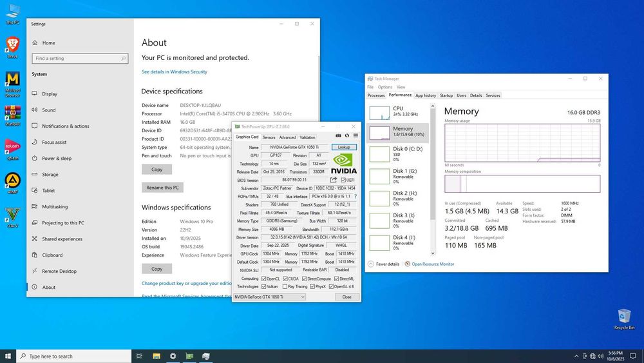Viewport: 644px width, 363px height.
Task: Click the BIOS export share icon
Action: pos(333,180)
